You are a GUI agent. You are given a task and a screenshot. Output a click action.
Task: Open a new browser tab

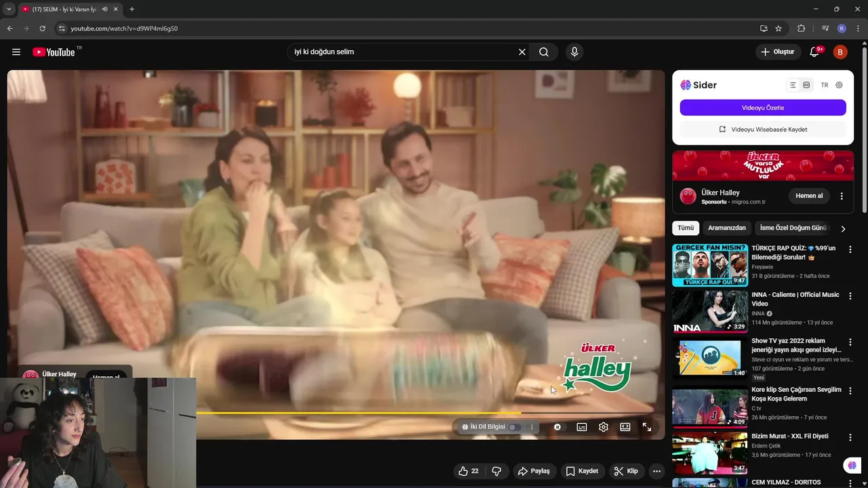pyautogui.click(x=132, y=9)
